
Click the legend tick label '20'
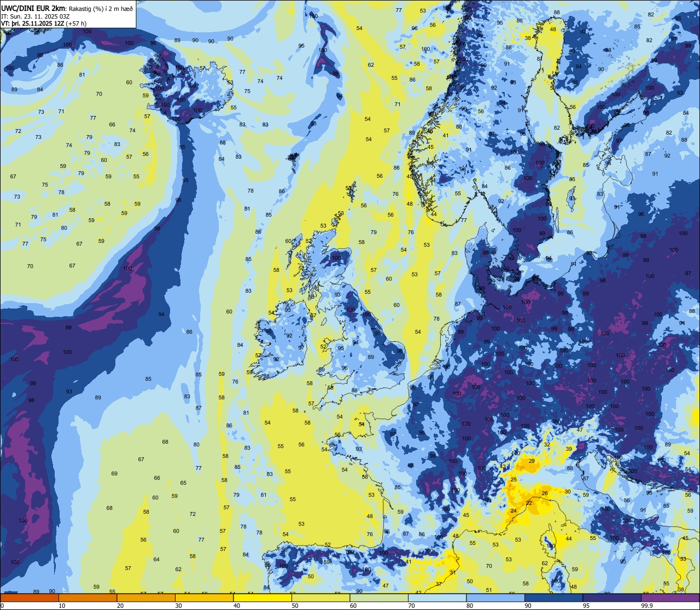pos(120,606)
